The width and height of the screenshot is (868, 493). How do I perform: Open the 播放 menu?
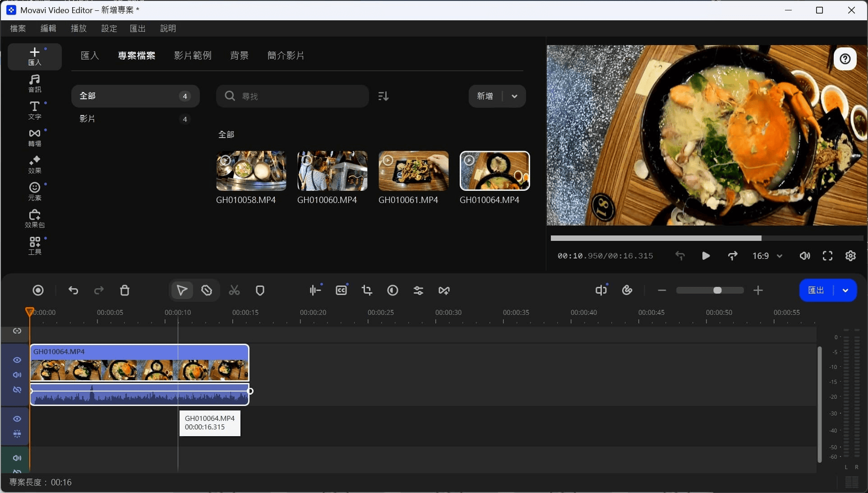pyautogui.click(x=78, y=28)
